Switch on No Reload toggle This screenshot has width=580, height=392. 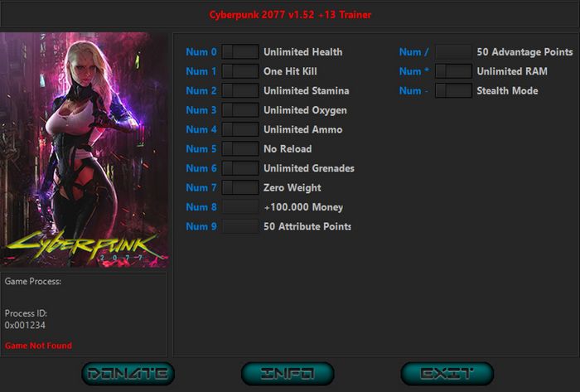click(x=240, y=148)
